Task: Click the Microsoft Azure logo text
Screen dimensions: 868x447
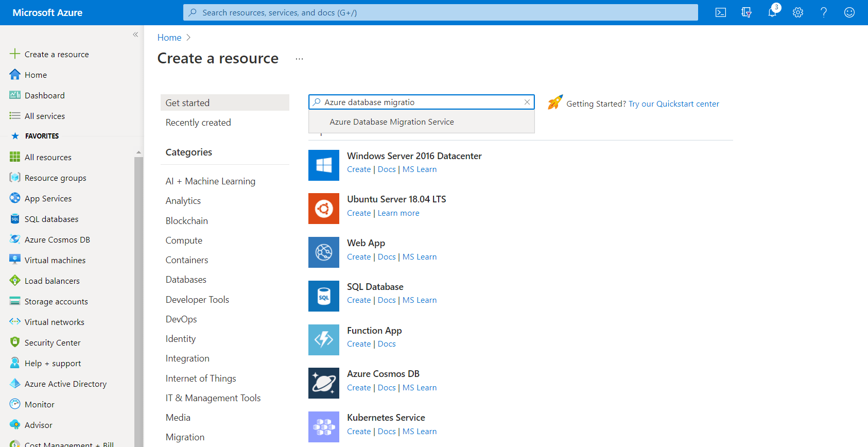Action: pos(47,12)
